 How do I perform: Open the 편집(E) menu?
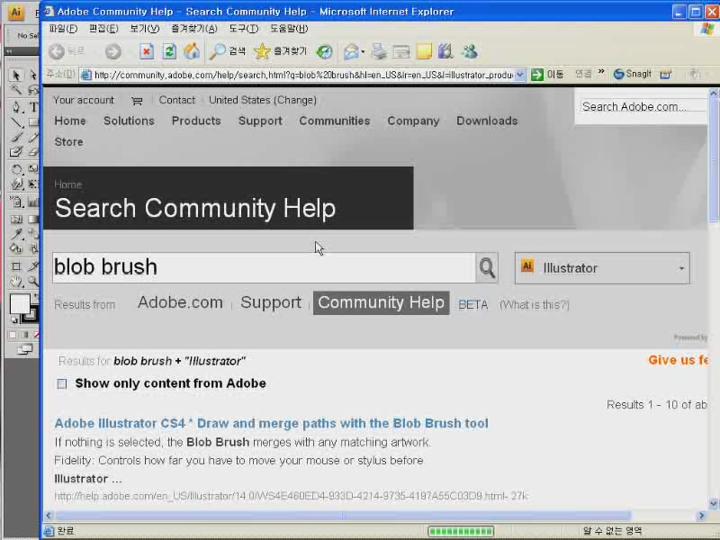click(x=103, y=29)
